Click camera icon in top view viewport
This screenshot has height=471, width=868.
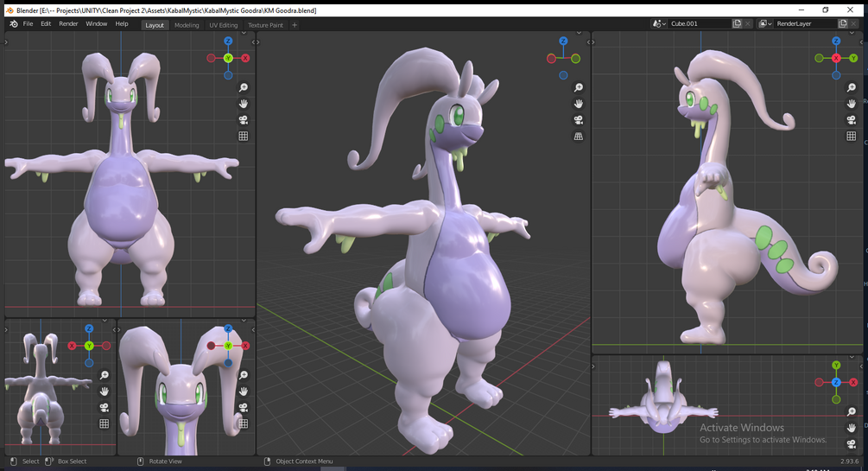(852, 443)
